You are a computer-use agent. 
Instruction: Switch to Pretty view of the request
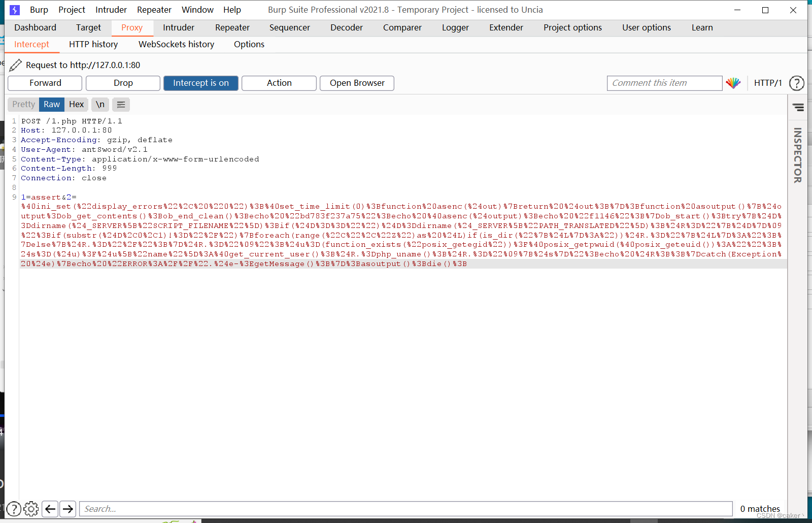(x=23, y=105)
